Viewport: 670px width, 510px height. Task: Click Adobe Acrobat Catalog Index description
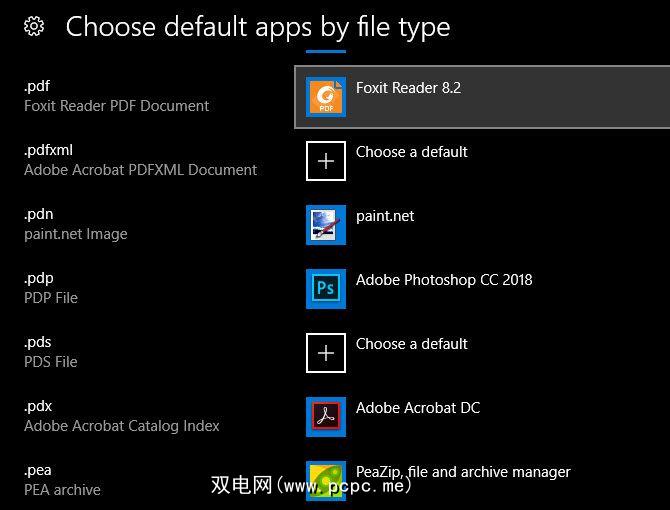tap(122, 426)
